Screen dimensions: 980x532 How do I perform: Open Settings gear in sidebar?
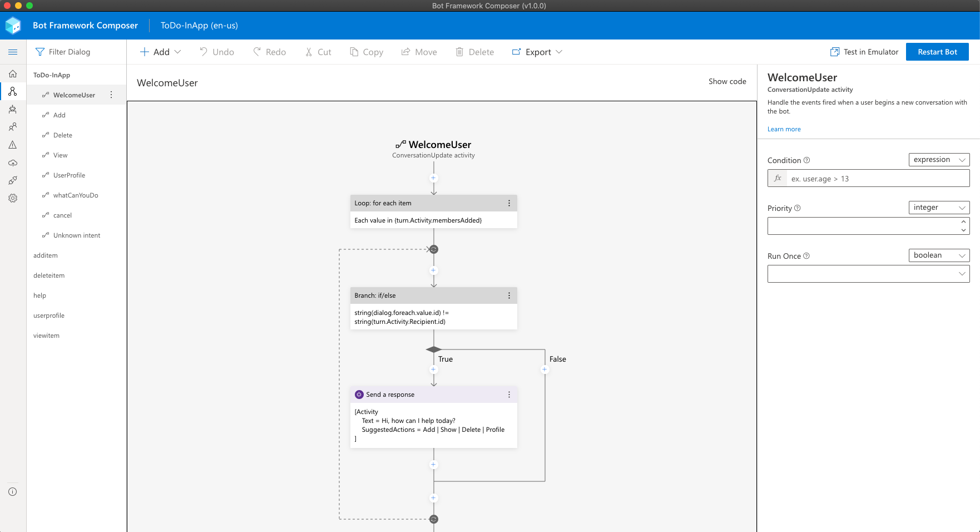click(x=13, y=198)
